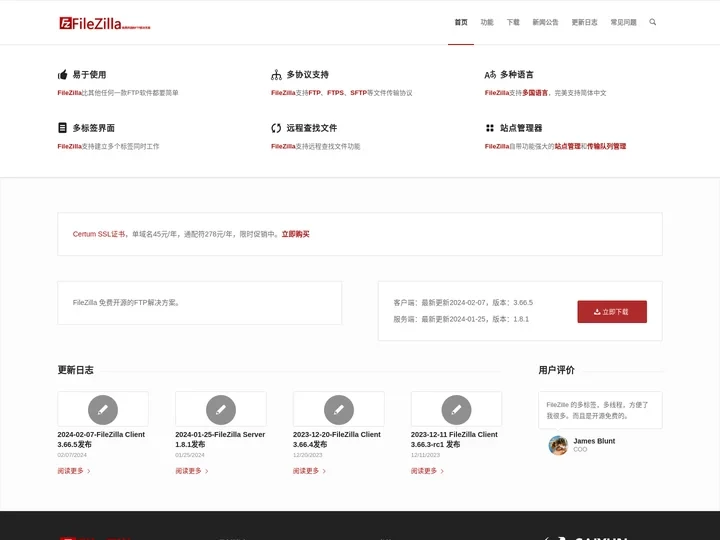Click the FileZilla logo in header

click(x=105, y=23)
